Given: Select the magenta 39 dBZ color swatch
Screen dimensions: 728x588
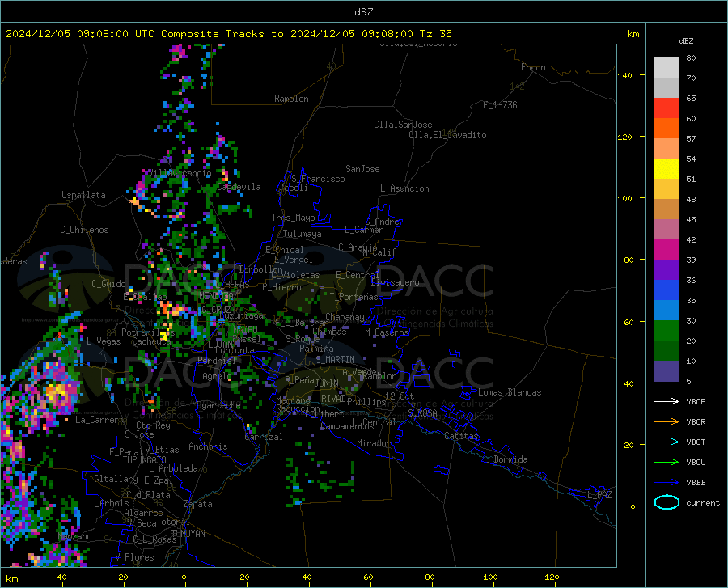Looking at the screenshot, I should pyautogui.click(x=667, y=250).
